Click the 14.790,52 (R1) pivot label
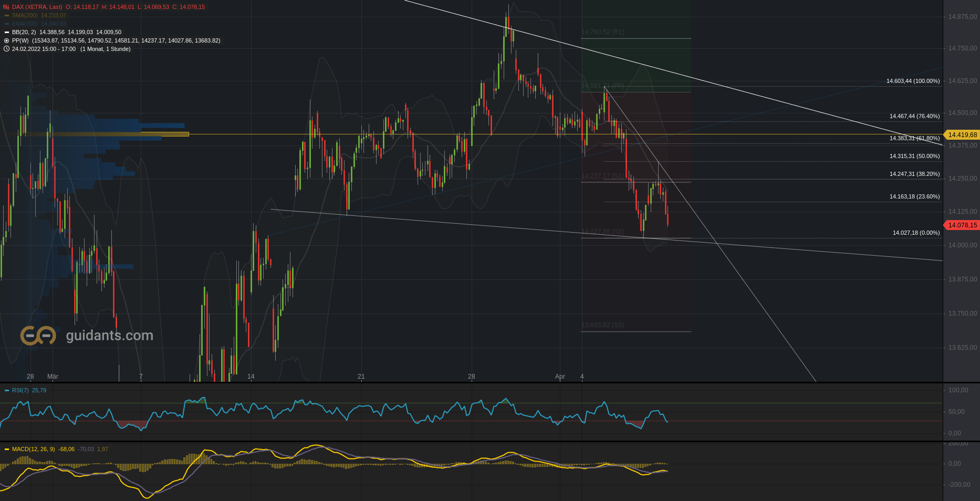 point(603,32)
